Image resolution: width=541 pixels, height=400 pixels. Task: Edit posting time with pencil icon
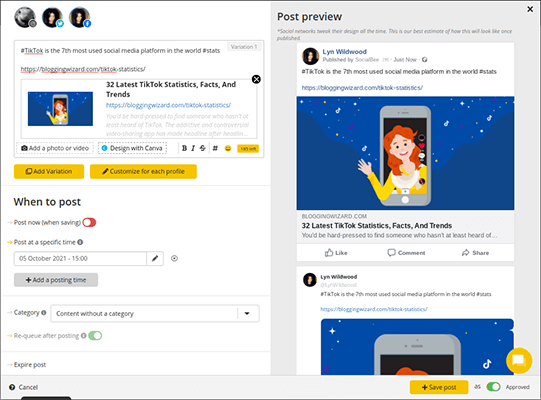(155, 258)
